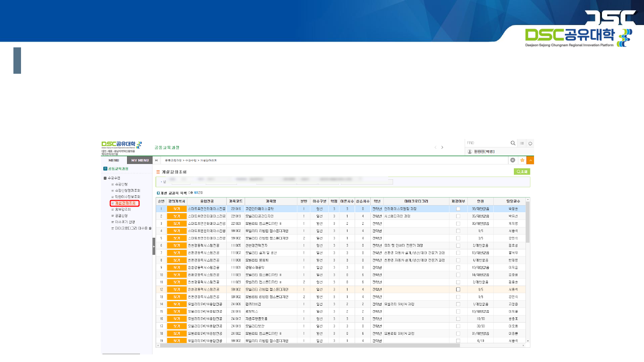This screenshot has width=644, height=362.
Task: Open the list menu icon beside search
Action: pos(521,143)
